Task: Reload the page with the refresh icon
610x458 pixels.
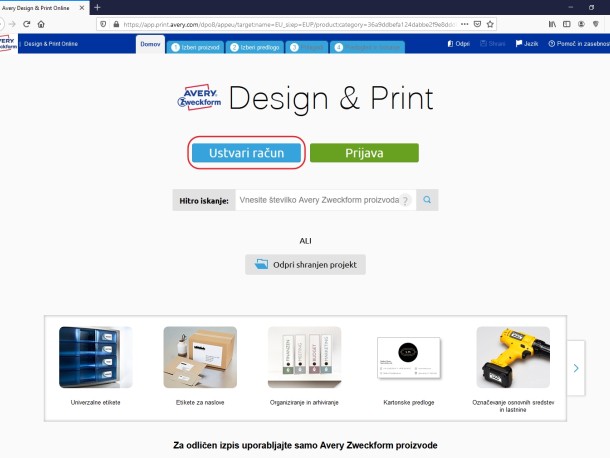Action: click(x=26, y=24)
